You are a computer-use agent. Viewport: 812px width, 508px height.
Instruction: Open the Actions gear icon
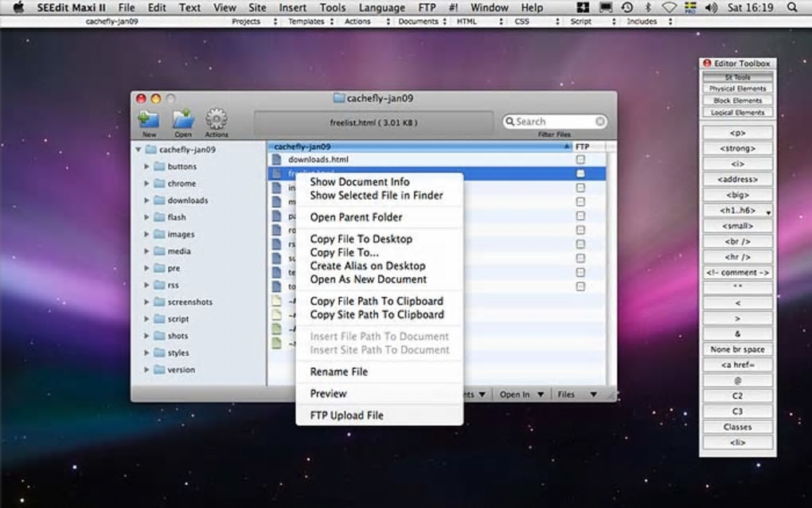[217, 119]
